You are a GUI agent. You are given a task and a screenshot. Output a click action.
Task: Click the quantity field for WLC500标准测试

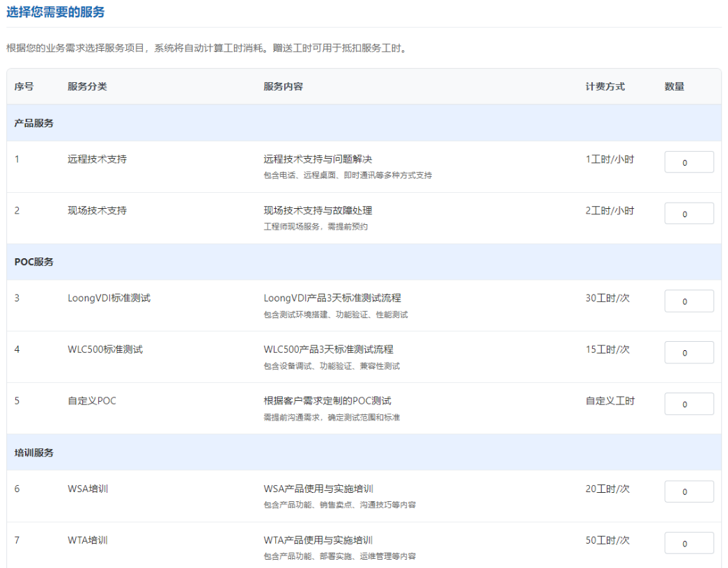pos(688,352)
